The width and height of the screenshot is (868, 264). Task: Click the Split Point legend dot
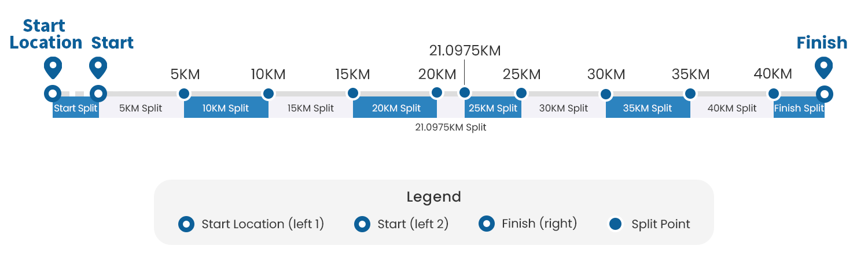pyautogui.click(x=616, y=224)
